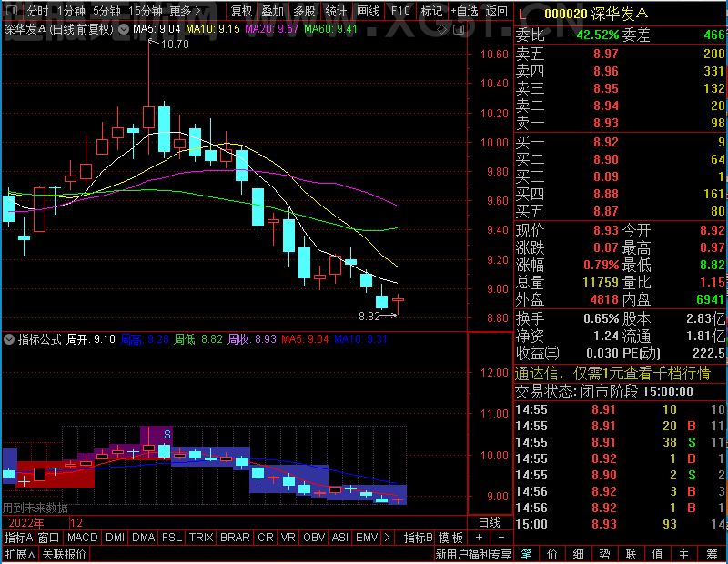
Task: Select the ASI indicator
Action: tap(339, 538)
